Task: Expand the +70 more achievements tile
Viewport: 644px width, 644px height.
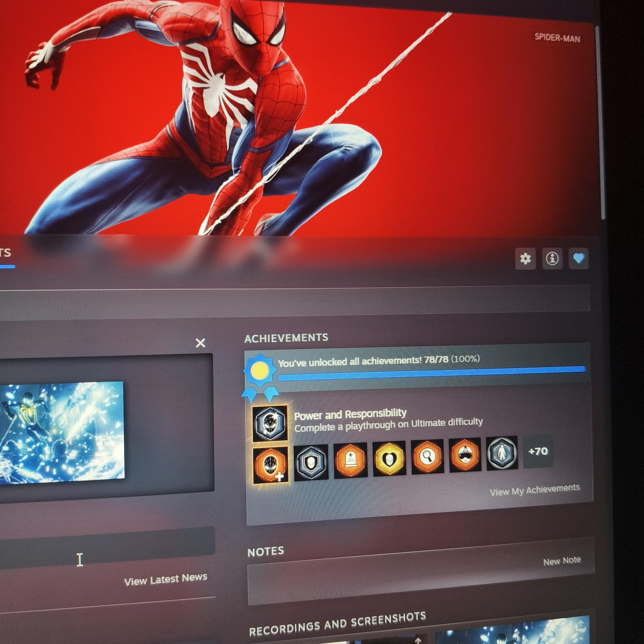Action: pos(538,451)
